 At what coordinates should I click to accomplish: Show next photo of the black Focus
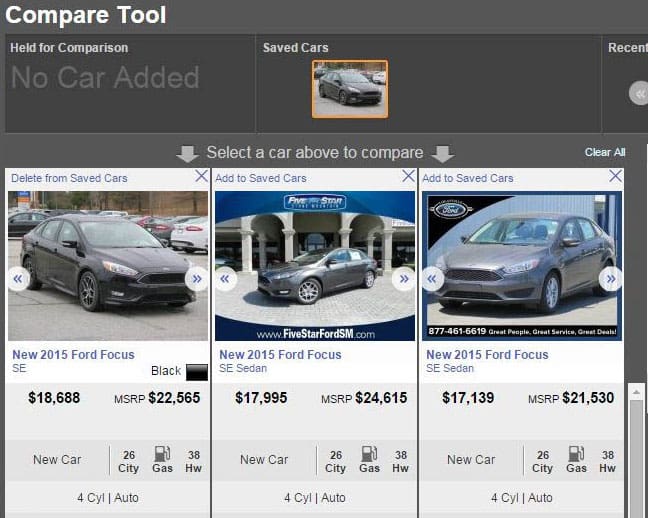[x=197, y=279]
